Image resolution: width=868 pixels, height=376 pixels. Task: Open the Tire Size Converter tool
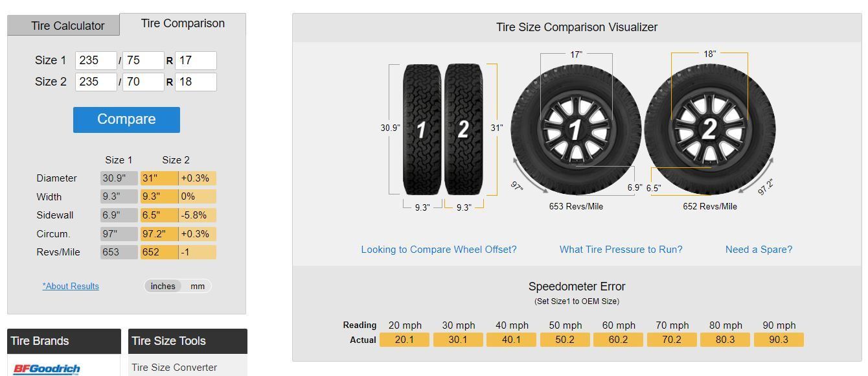[174, 367]
